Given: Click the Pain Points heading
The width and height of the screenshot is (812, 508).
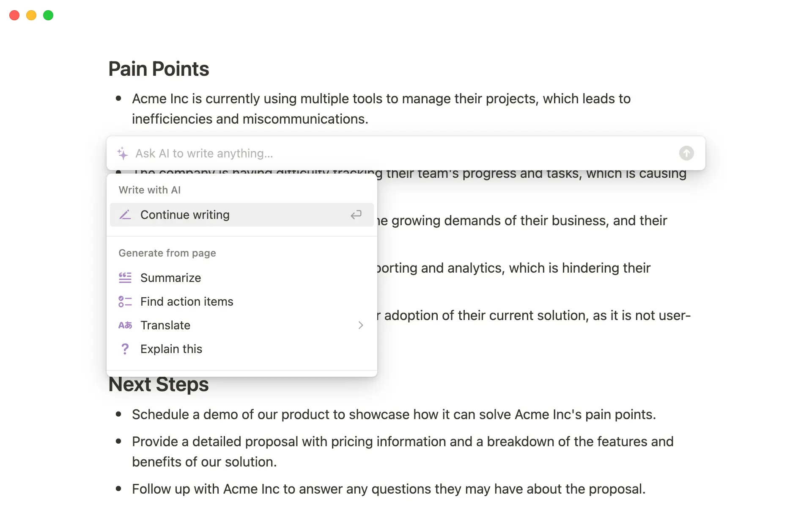Looking at the screenshot, I should pos(159,68).
